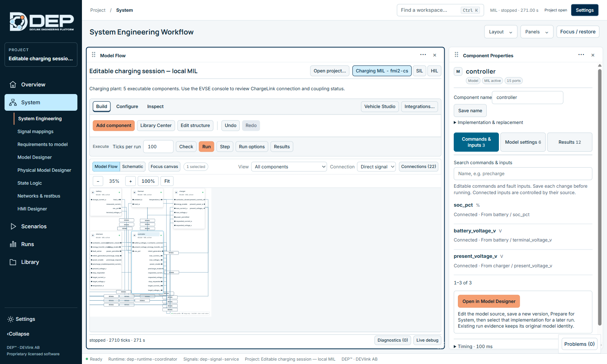Switch to Inspect tab
Image resolution: width=607 pixels, height=364 pixels.
click(x=155, y=107)
